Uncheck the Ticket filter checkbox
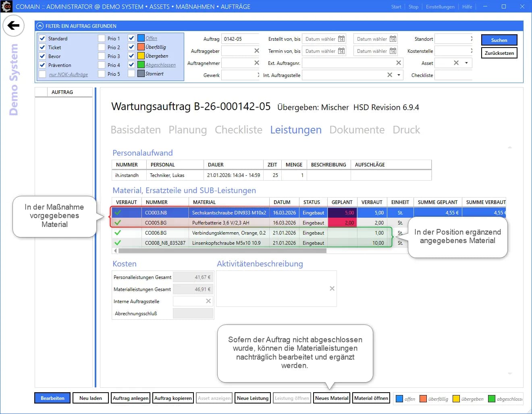 42,47
